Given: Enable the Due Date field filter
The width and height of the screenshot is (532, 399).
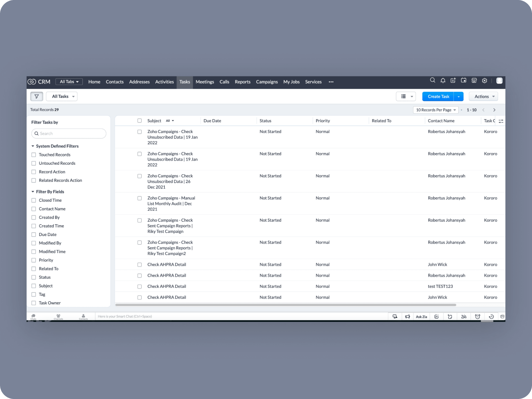Looking at the screenshot, I should (x=34, y=235).
